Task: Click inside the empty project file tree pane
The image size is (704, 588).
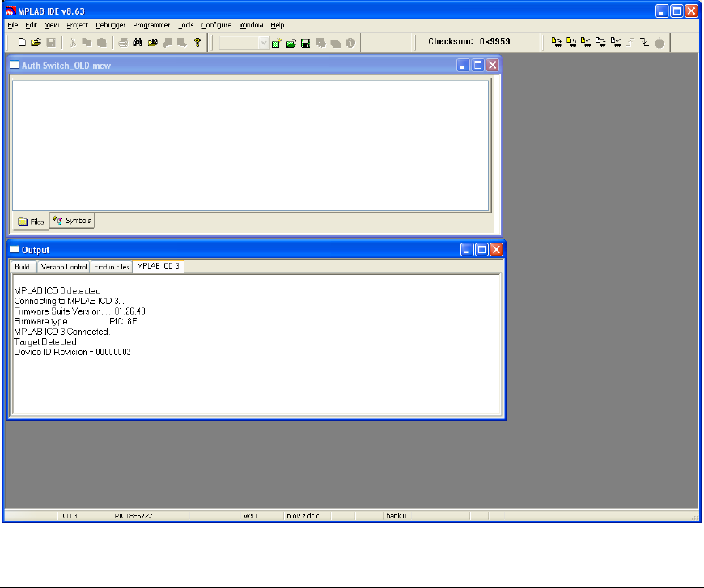Action: 250,146
